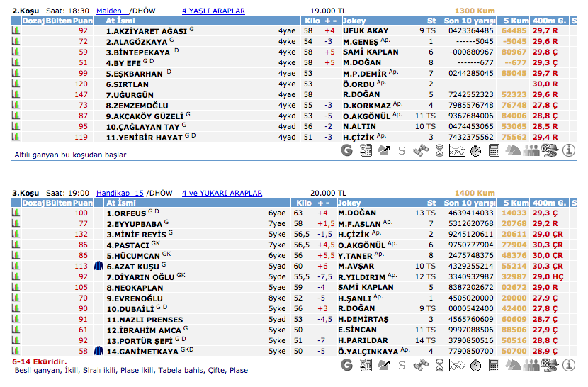Viewport: 588px width, 387px height.
Task: Click the G icon under race 2
Action: click(346, 150)
